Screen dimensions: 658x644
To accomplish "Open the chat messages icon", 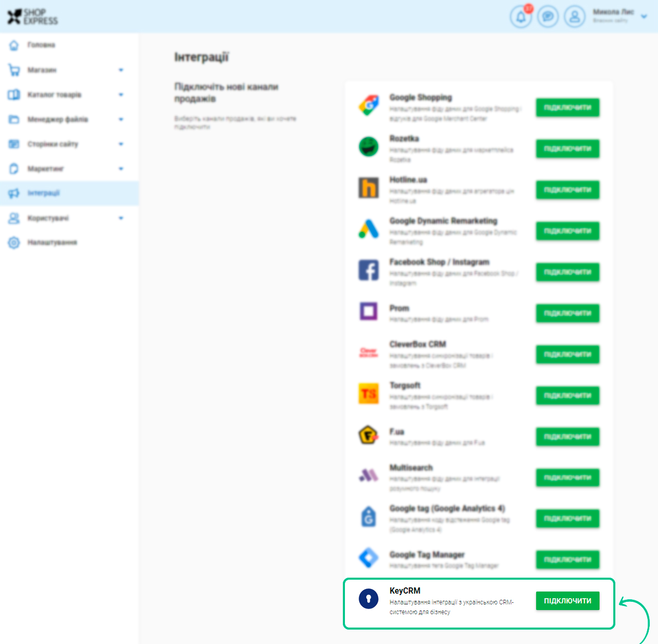I will tap(548, 17).
